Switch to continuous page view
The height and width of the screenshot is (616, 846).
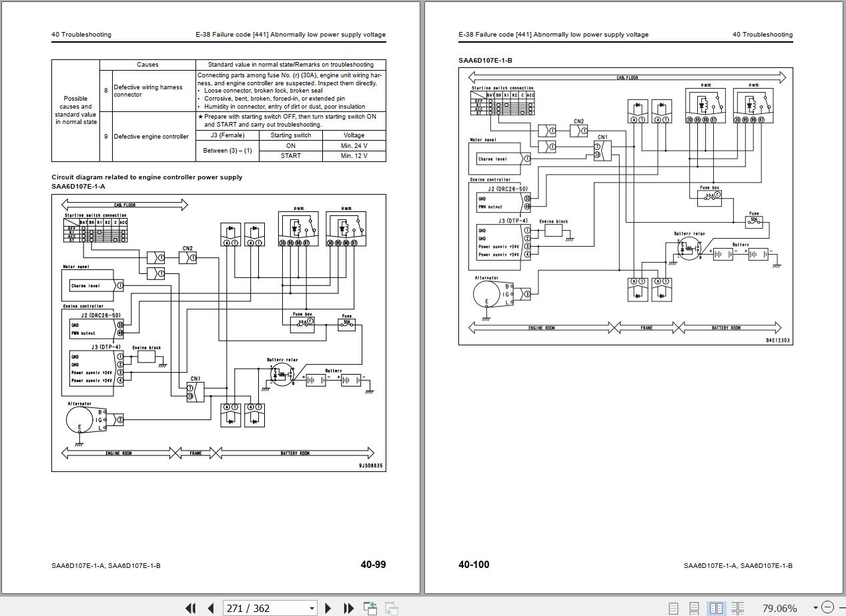click(x=695, y=608)
